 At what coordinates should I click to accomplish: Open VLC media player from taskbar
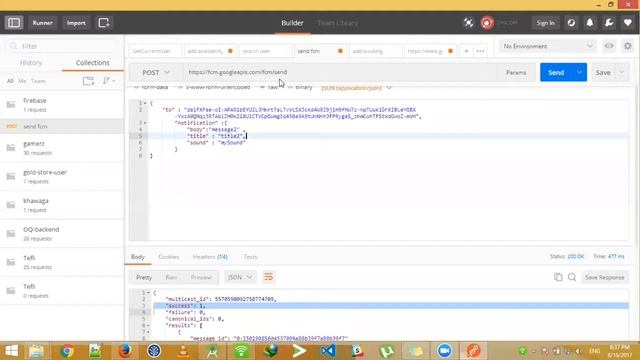click(183, 351)
